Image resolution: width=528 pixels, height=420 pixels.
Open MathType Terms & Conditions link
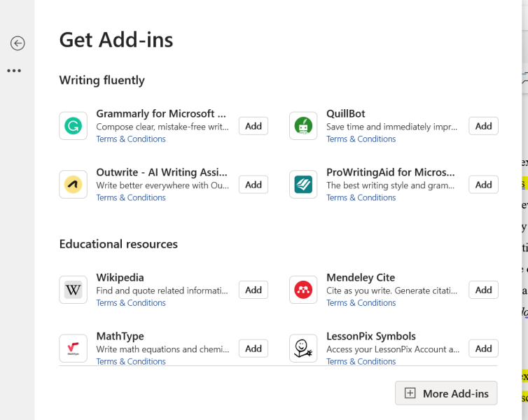point(131,361)
